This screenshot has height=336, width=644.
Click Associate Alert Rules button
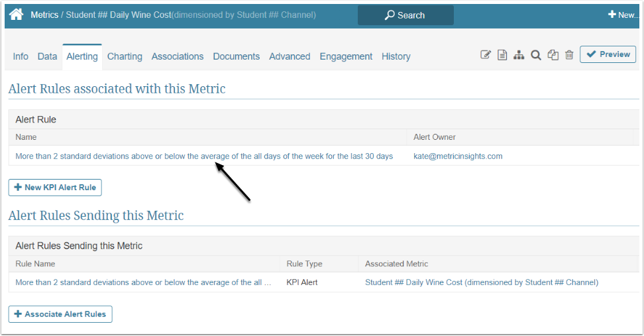[x=60, y=314]
